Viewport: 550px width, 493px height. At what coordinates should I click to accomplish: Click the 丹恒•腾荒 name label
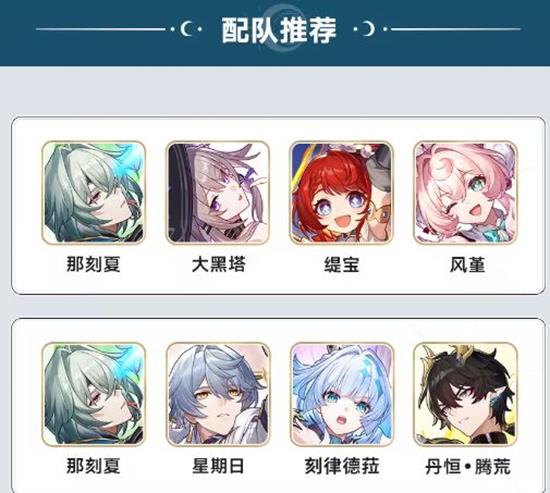pyautogui.click(x=468, y=466)
